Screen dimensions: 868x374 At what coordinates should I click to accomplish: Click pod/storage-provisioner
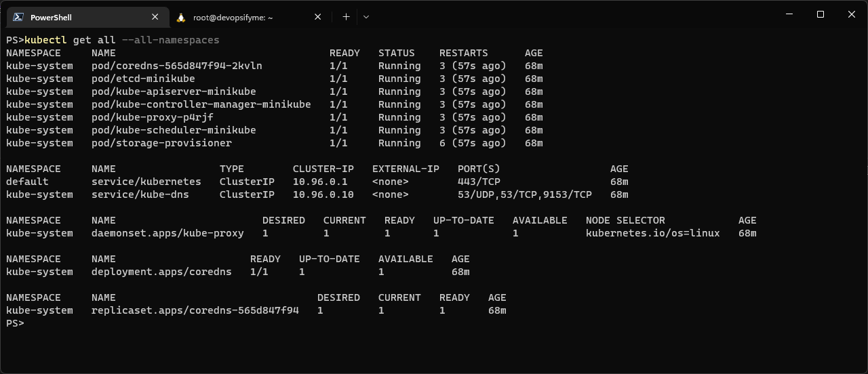pyautogui.click(x=161, y=143)
